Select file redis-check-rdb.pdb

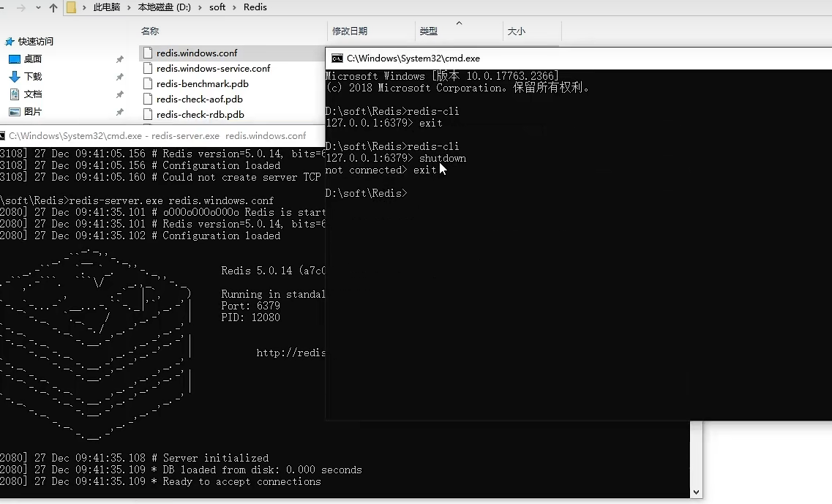tap(200, 115)
